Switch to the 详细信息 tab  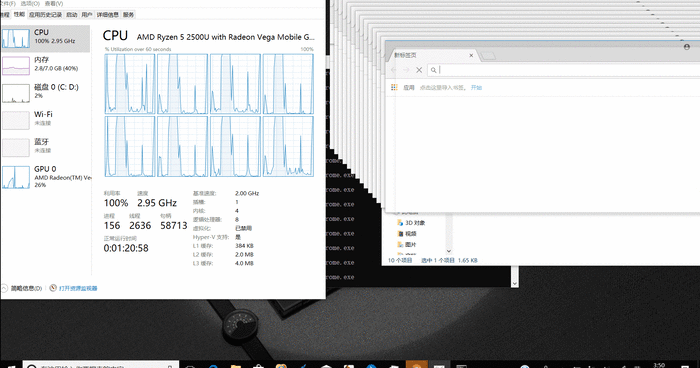[108, 15]
